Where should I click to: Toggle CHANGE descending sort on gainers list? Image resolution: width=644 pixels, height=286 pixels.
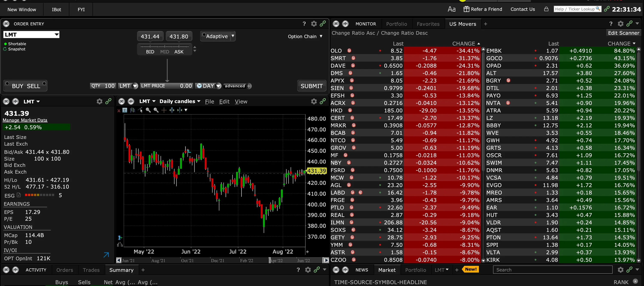(621, 44)
